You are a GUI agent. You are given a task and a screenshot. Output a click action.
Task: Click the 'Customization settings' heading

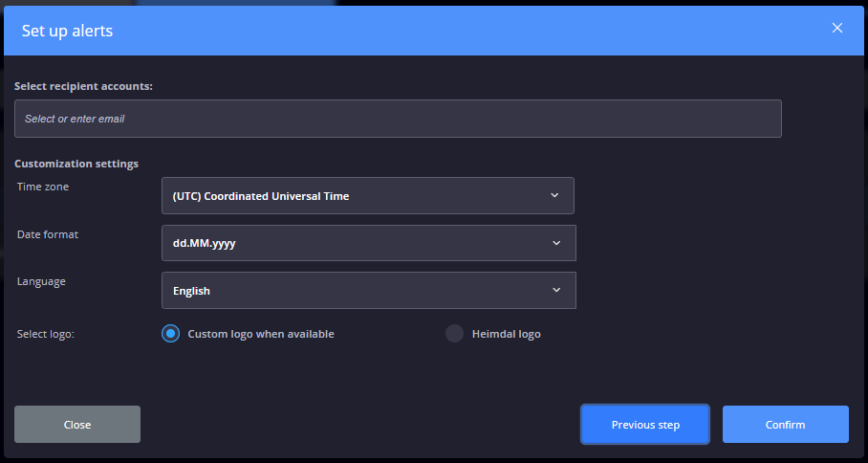point(76,164)
